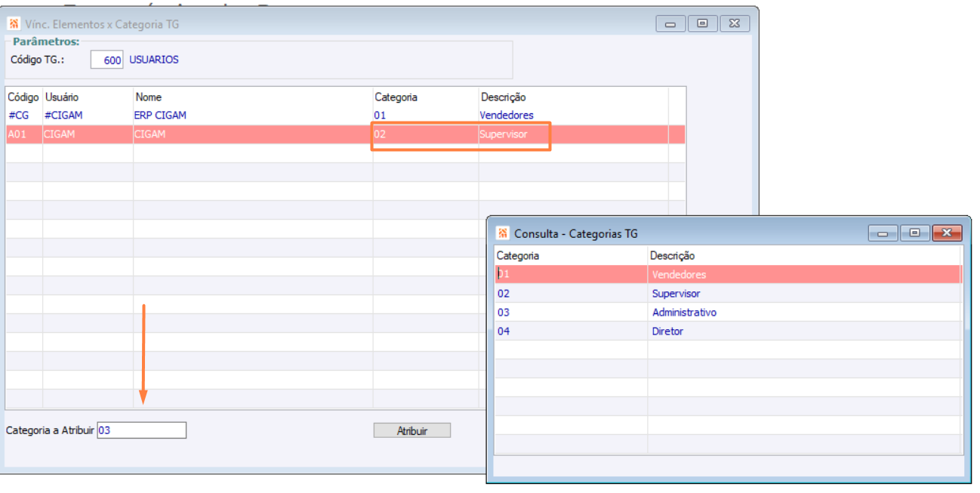Click the app icon in the Vínc. Elementos title bar
This screenshot has width=980, height=493.
tap(14, 23)
